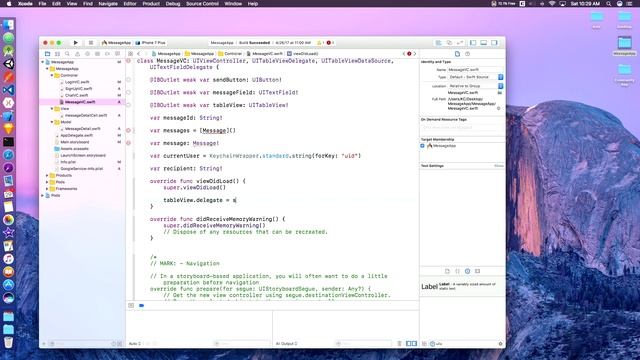Toggle the Navigator panel visibility

coord(473,42)
